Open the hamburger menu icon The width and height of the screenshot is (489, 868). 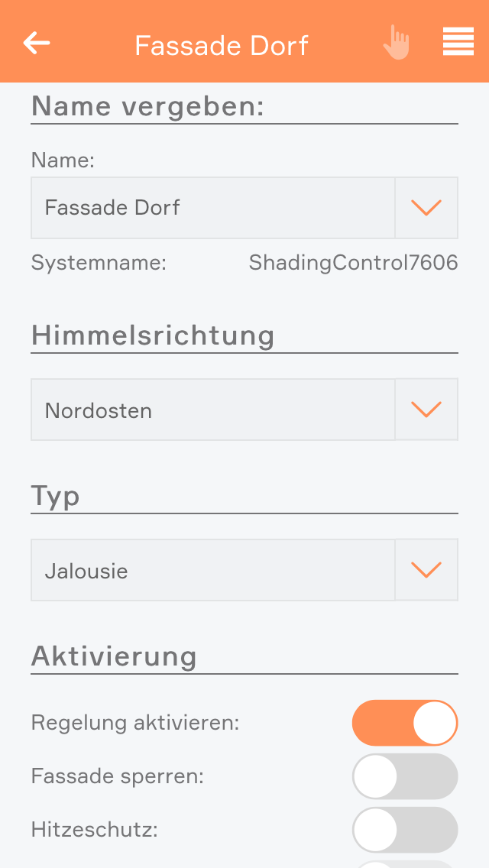[x=458, y=42]
